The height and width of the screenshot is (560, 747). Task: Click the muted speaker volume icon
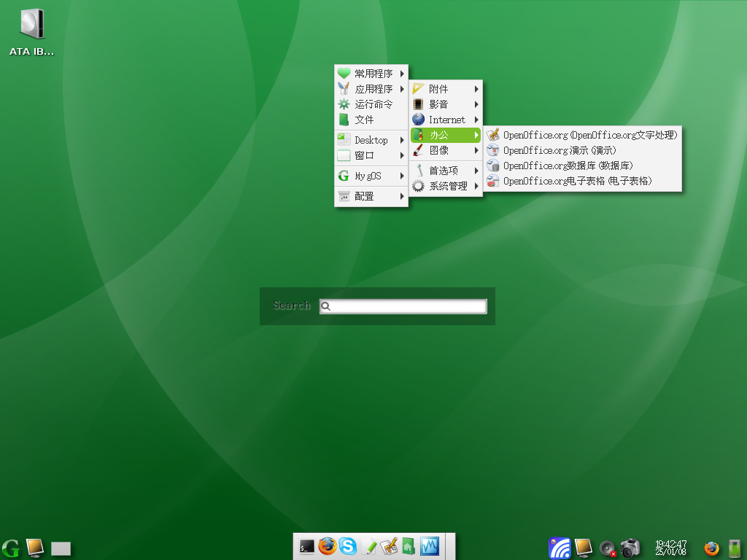608,548
